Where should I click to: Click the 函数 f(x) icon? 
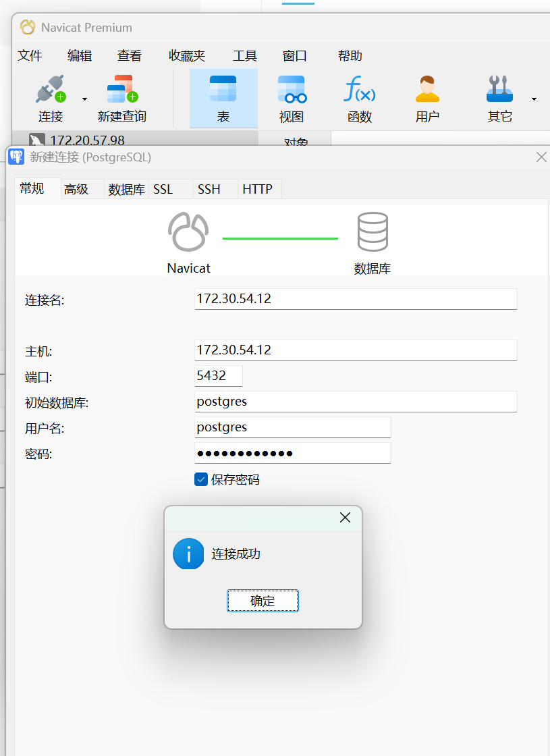point(360,89)
